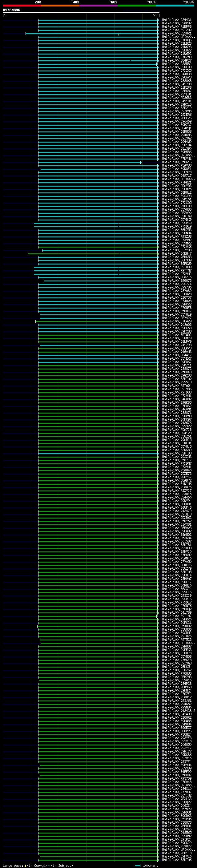Select label UniRef100_Q06850
The image size is (197, 868).
pyautogui.click(x=176, y=745)
